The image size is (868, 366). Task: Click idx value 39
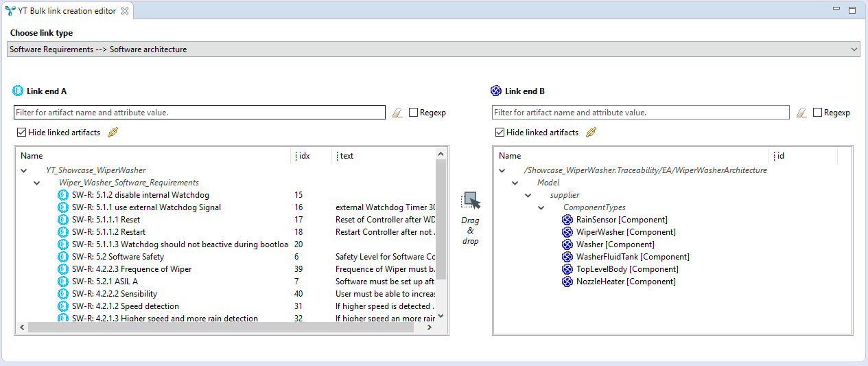click(x=298, y=269)
